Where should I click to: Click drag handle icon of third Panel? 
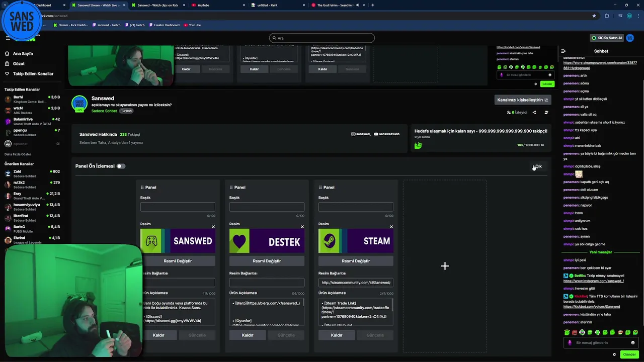click(x=320, y=187)
